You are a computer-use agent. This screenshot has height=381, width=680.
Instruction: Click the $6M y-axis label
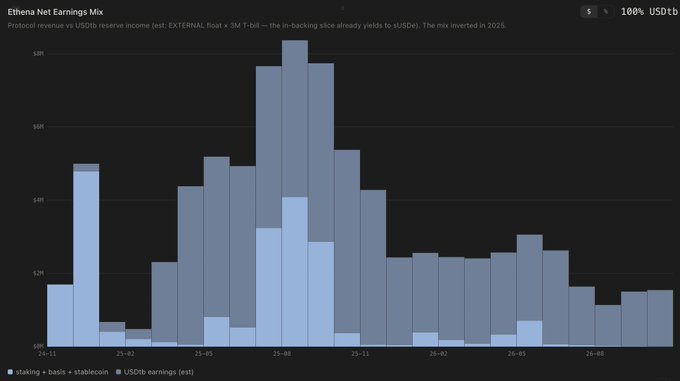click(38, 127)
